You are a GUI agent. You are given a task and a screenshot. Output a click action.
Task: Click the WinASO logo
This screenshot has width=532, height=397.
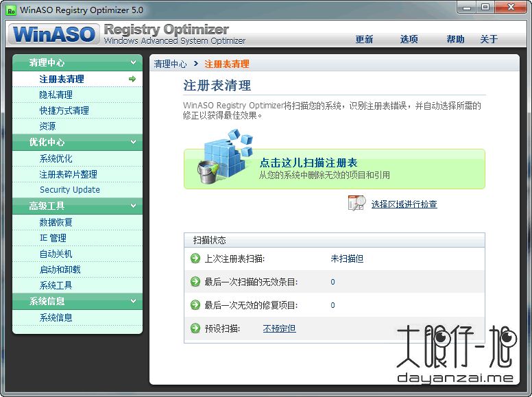tap(54, 34)
